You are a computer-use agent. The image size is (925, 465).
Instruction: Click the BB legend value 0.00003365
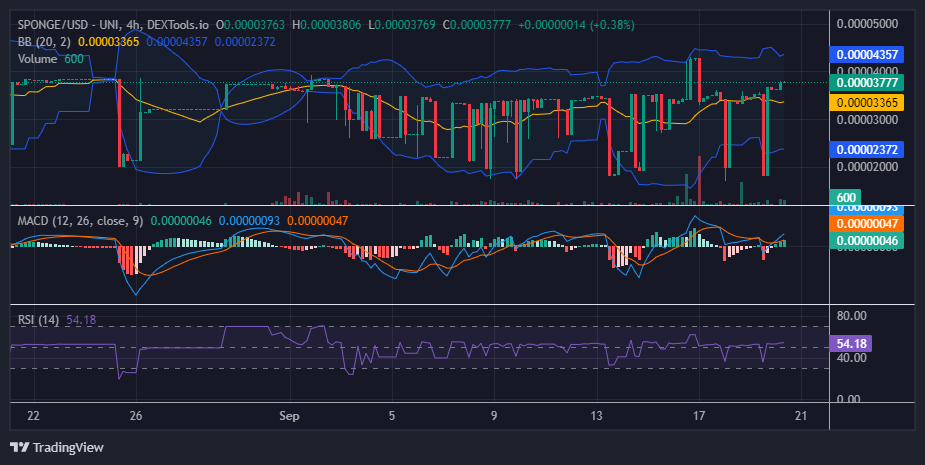tap(109, 42)
